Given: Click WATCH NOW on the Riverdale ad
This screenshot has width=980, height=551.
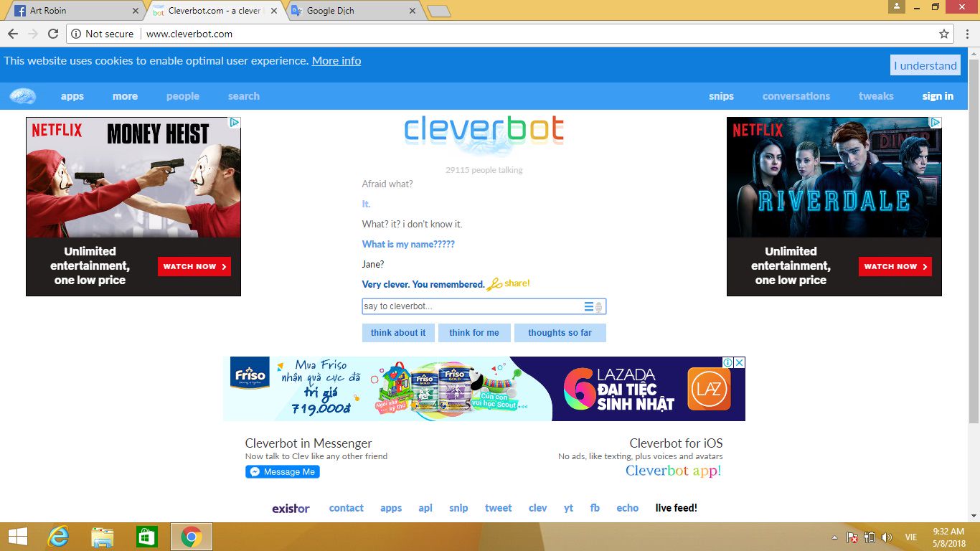Looking at the screenshot, I should point(895,266).
